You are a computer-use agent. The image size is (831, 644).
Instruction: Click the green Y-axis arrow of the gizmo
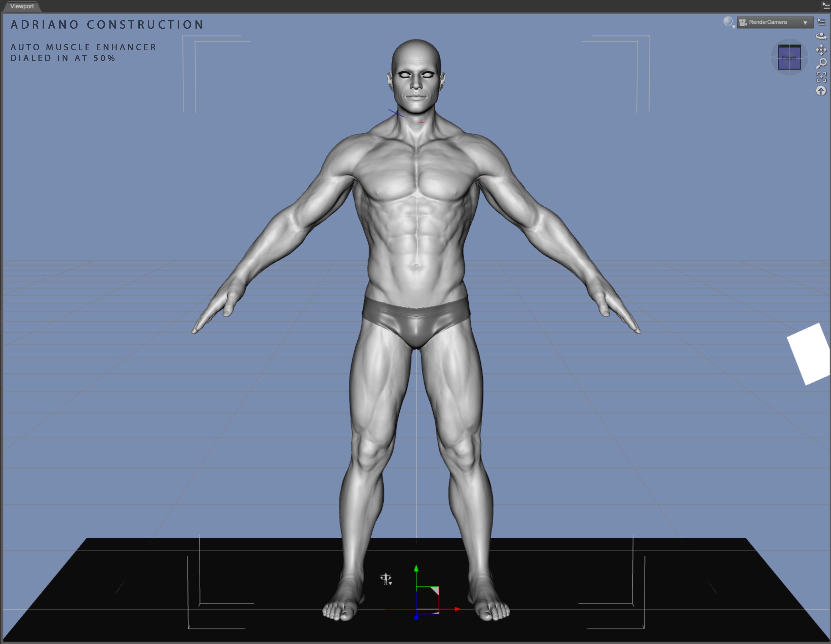(416, 568)
